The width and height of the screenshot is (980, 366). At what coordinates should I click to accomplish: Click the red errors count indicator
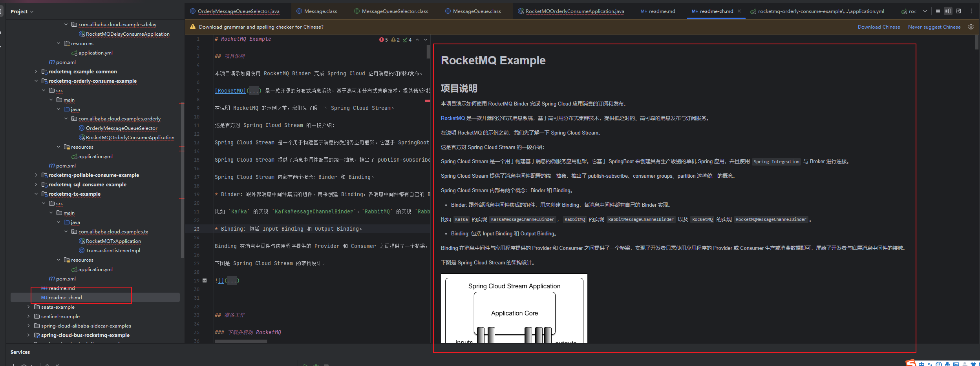(x=384, y=40)
